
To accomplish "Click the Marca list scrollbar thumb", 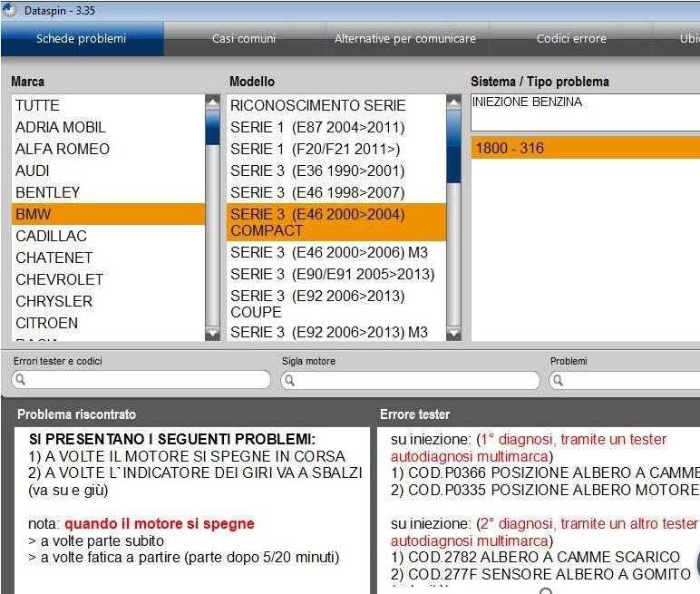I will 212,127.
